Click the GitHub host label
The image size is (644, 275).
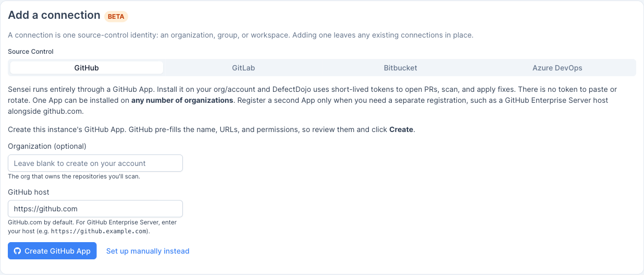click(x=29, y=192)
